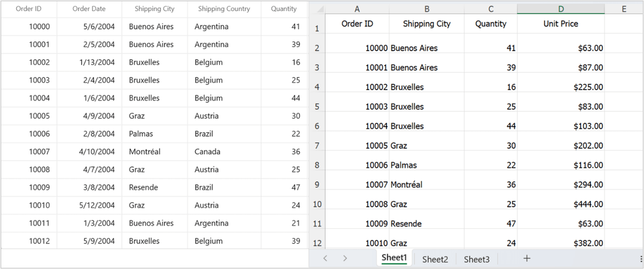Select the active Sheet1 tab
The height and width of the screenshot is (269, 644).
[x=394, y=258]
